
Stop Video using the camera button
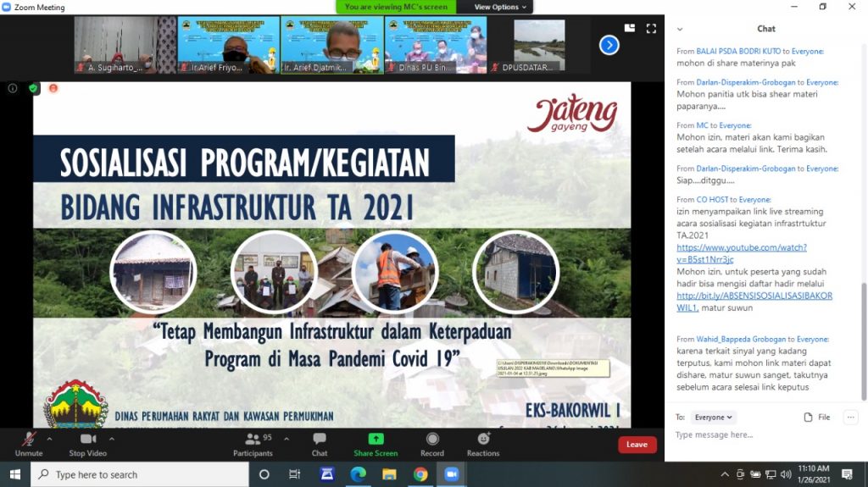[x=88, y=440]
